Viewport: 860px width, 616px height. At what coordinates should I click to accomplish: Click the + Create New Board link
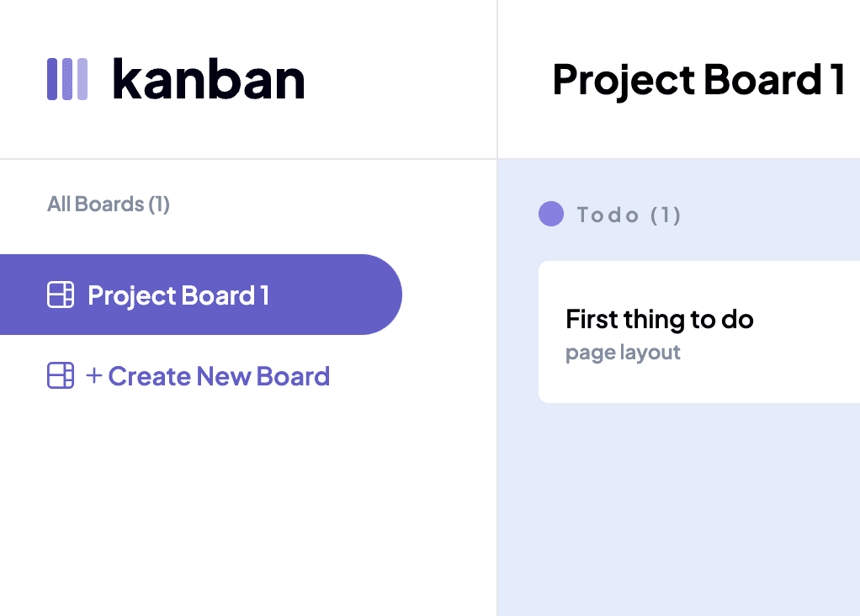coord(208,376)
